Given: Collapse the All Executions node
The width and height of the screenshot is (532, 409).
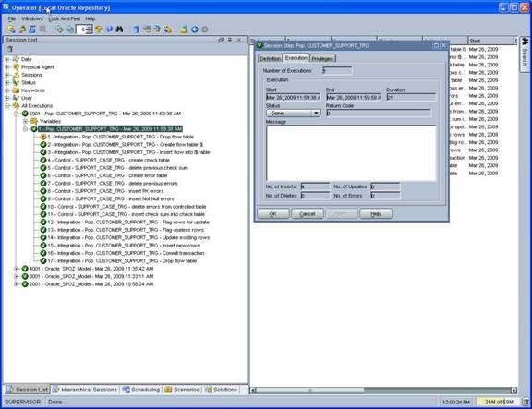Looking at the screenshot, I should (7, 106).
